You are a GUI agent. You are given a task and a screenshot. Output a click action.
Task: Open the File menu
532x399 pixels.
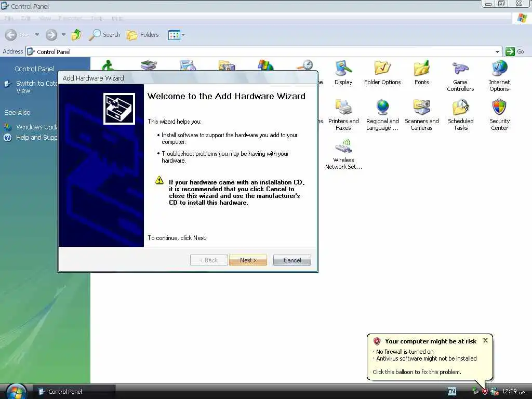tap(9, 18)
